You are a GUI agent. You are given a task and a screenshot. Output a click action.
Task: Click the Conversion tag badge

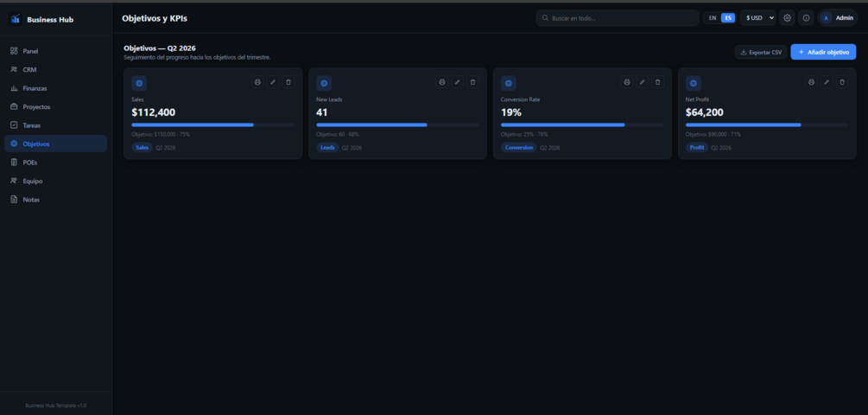pyautogui.click(x=519, y=148)
